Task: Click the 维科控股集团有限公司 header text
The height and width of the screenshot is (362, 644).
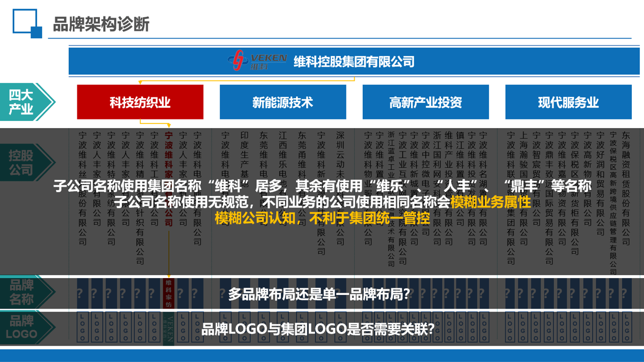Action: pyautogui.click(x=354, y=62)
